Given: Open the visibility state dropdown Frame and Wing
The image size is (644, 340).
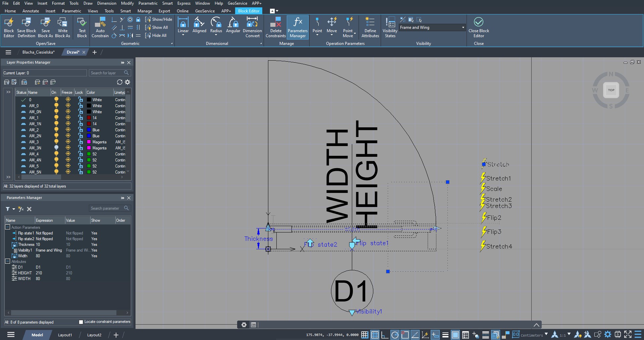Looking at the screenshot, I should tap(432, 27).
